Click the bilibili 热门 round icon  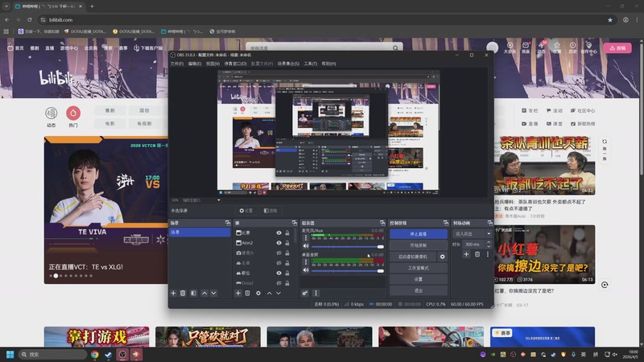[73, 113]
